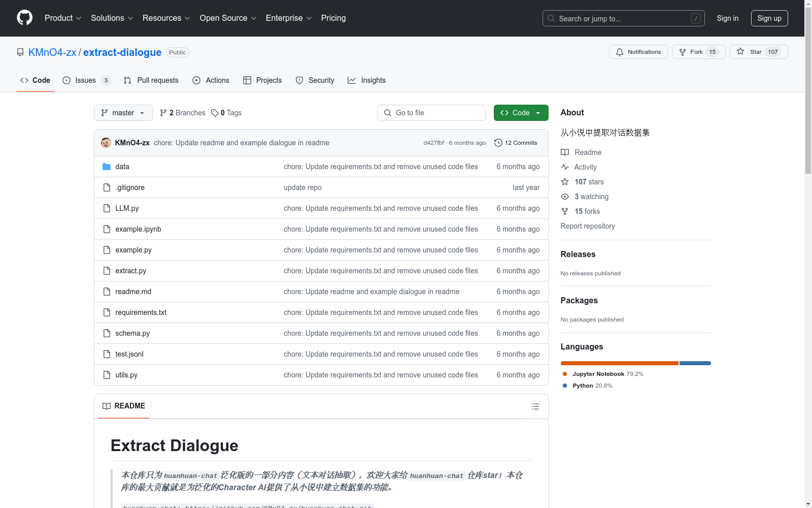Click the Sign up button
The width and height of the screenshot is (812, 508).
769,18
